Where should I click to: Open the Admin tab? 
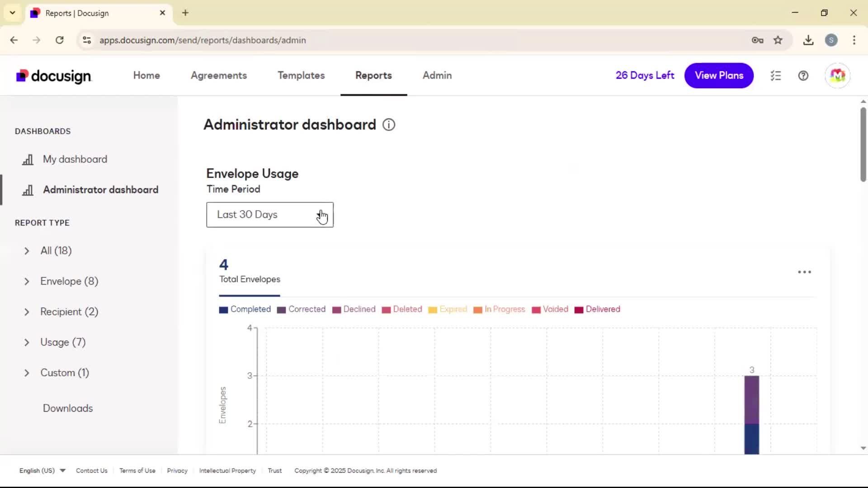(x=437, y=75)
